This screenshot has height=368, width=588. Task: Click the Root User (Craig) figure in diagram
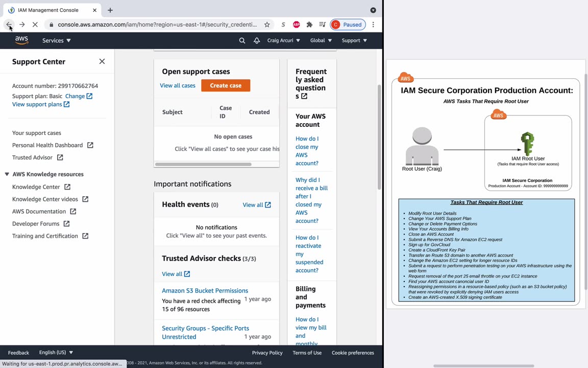pos(422,147)
